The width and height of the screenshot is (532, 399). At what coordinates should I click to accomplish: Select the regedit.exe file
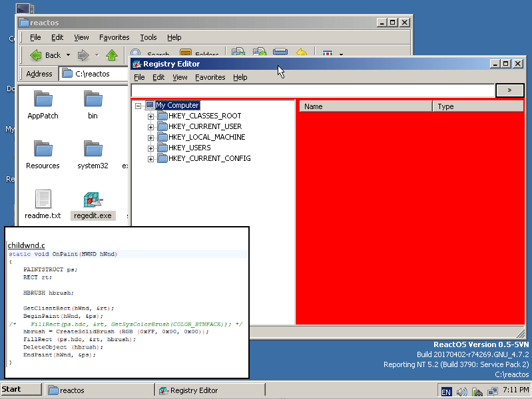pos(93,205)
